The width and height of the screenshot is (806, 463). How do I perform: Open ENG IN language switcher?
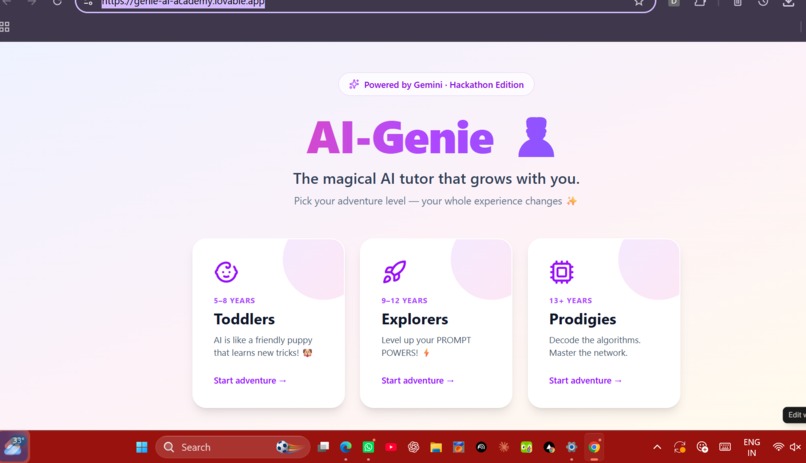(x=752, y=447)
